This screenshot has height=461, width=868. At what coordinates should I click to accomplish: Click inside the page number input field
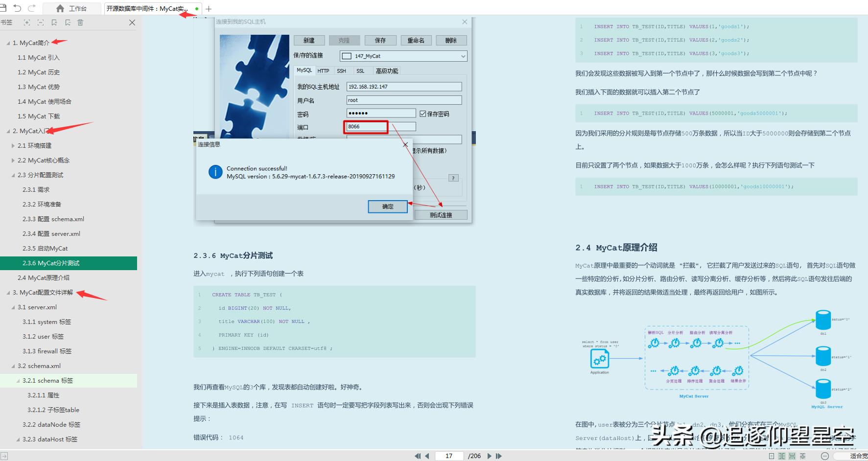pyautogui.click(x=448, y=456)
